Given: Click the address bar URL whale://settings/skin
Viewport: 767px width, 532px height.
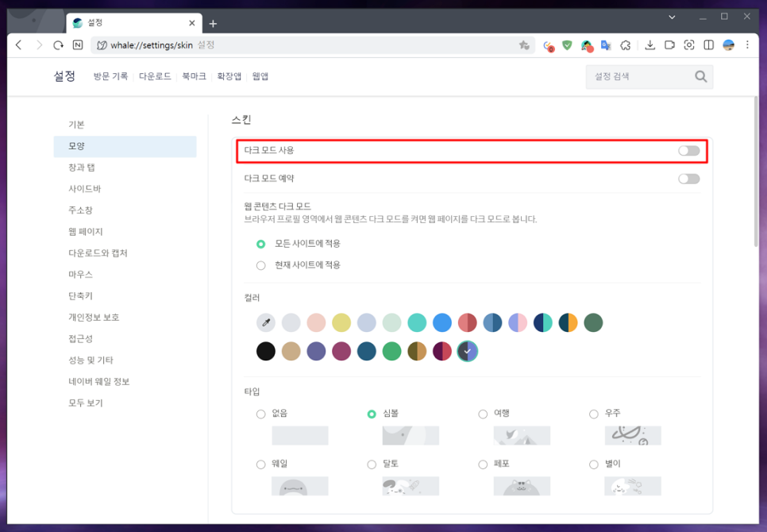Looking at the screenshot, I should (152, 45).
